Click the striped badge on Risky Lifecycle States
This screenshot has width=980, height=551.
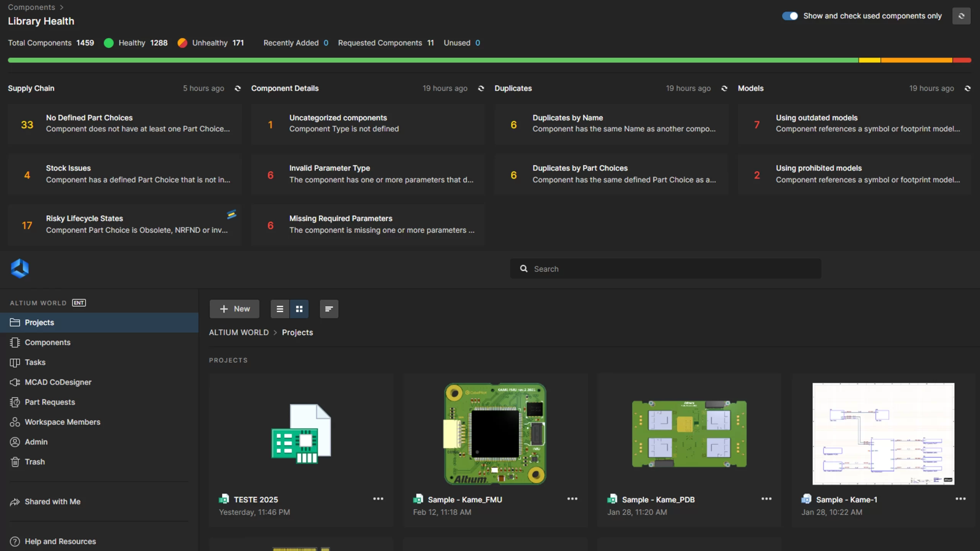[232, 214]
